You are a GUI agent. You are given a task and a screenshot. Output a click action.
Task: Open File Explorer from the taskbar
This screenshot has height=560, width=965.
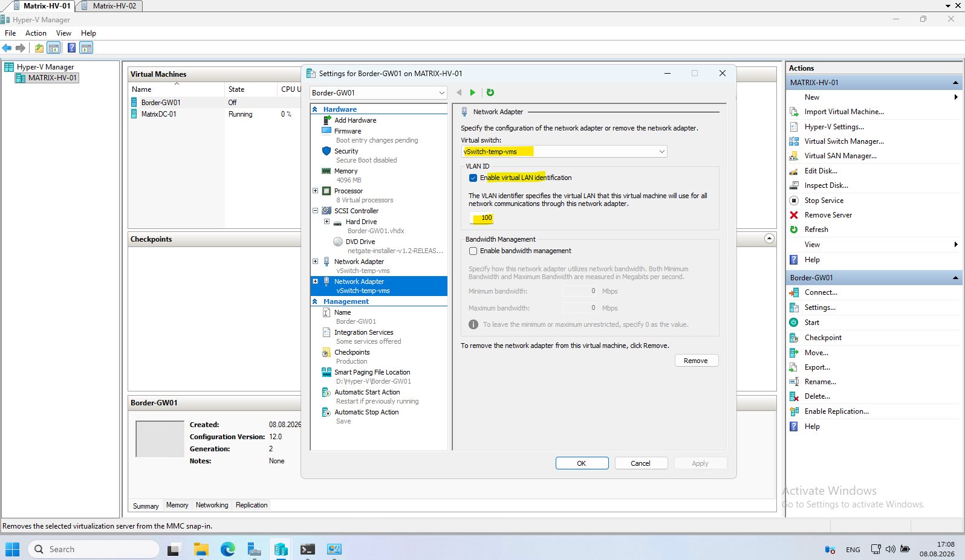pos(201,549)
